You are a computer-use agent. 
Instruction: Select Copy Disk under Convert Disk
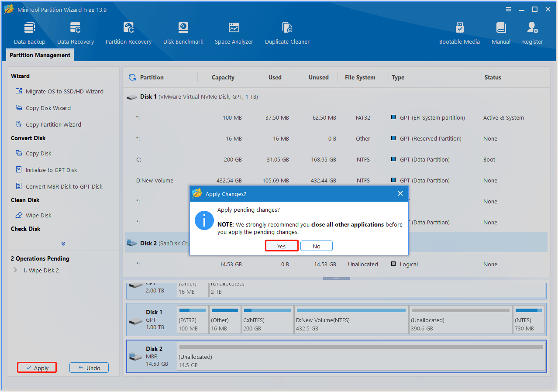click(33, 153)
